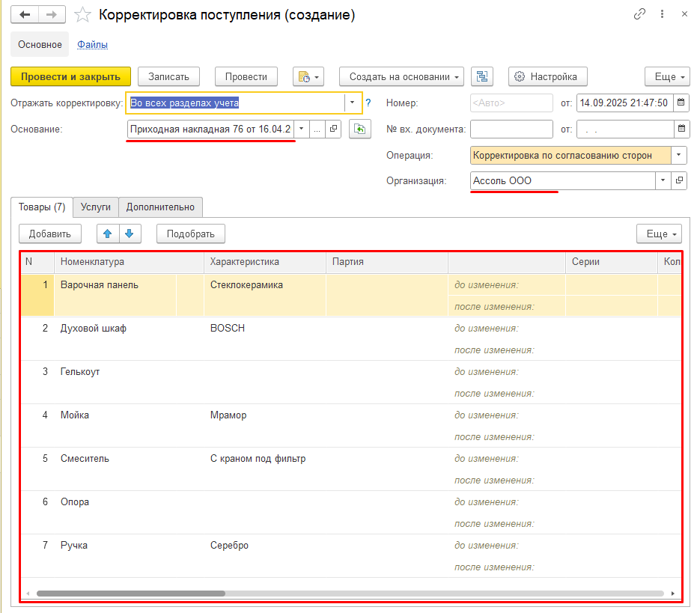The height and width of the screenshot is (613, 700).
Task: Select the Варочная панель row
Action: point(351,296)
